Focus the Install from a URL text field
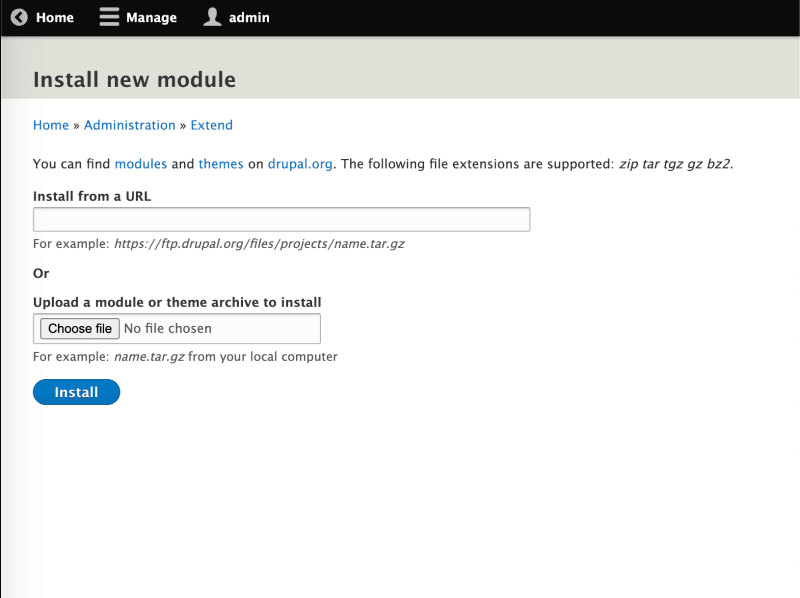 coord(281,220)
